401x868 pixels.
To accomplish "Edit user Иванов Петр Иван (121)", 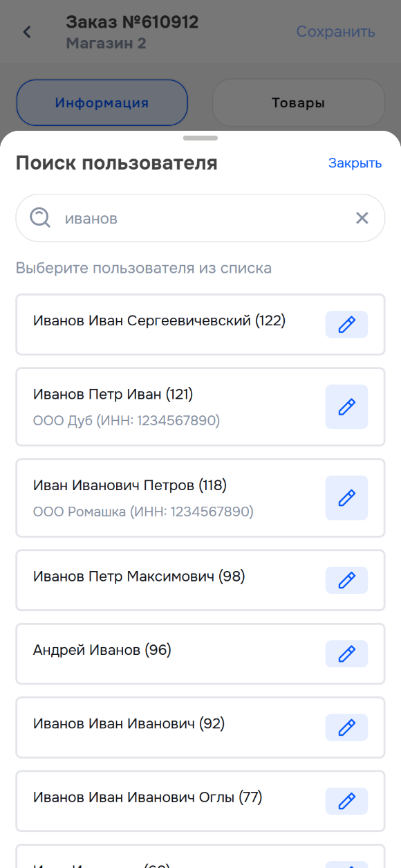I will [346, 407].
